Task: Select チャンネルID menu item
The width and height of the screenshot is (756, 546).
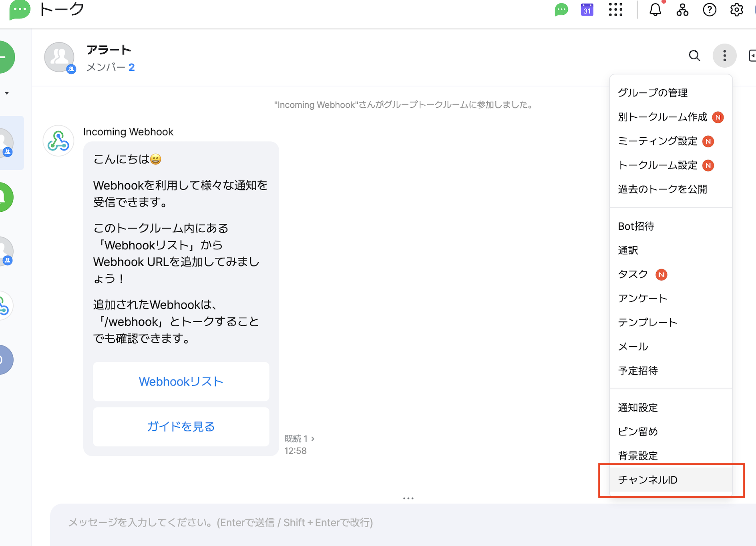Action: (x=671, y=480)
